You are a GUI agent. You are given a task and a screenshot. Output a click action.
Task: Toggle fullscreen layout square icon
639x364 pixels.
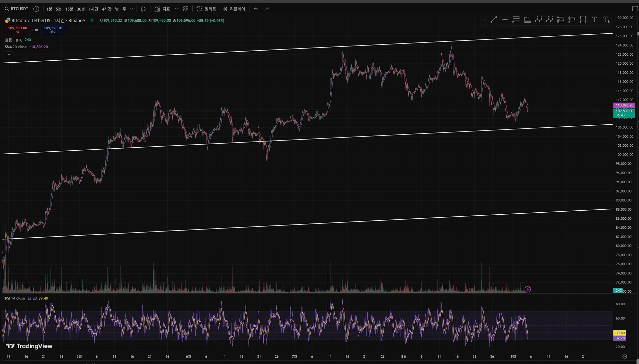635,9
